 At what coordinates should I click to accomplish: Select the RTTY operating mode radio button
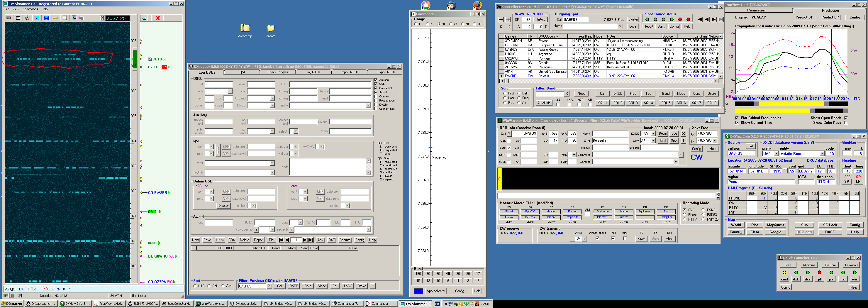(684, 219)
